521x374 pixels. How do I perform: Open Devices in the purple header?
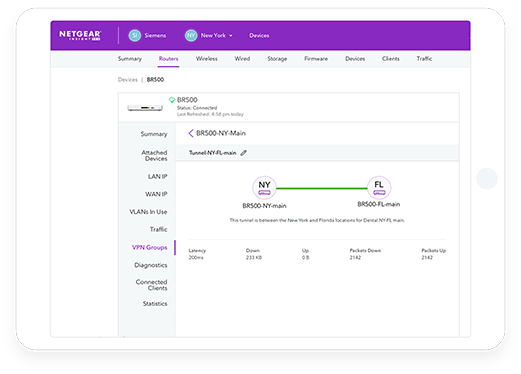[259, 35]
